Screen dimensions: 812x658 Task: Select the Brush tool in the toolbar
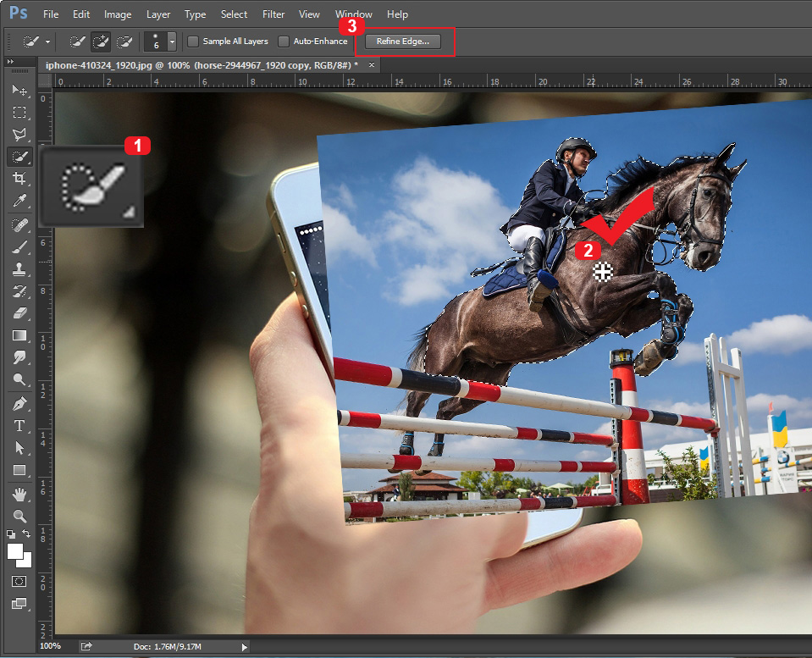[x=19, y=246]
